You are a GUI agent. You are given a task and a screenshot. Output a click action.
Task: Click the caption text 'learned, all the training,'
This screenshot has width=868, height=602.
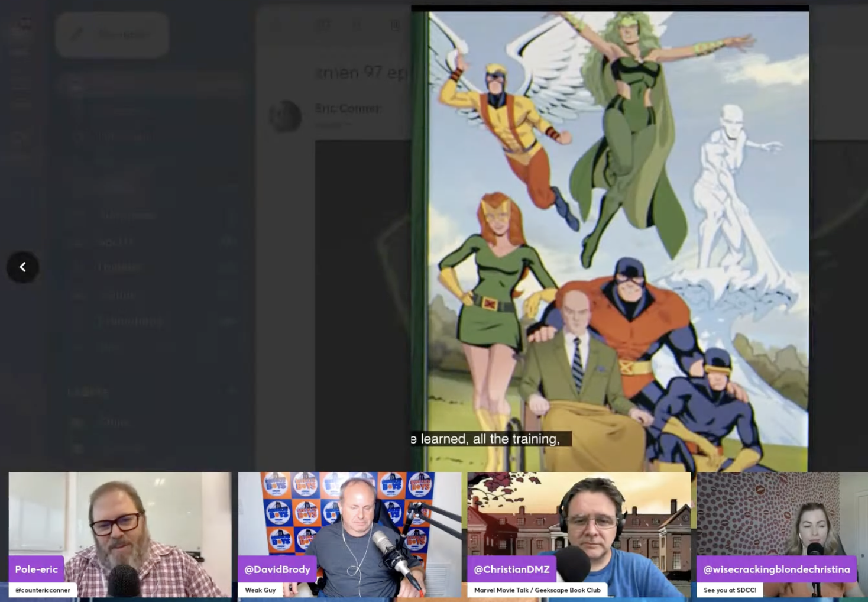[490, 439]
